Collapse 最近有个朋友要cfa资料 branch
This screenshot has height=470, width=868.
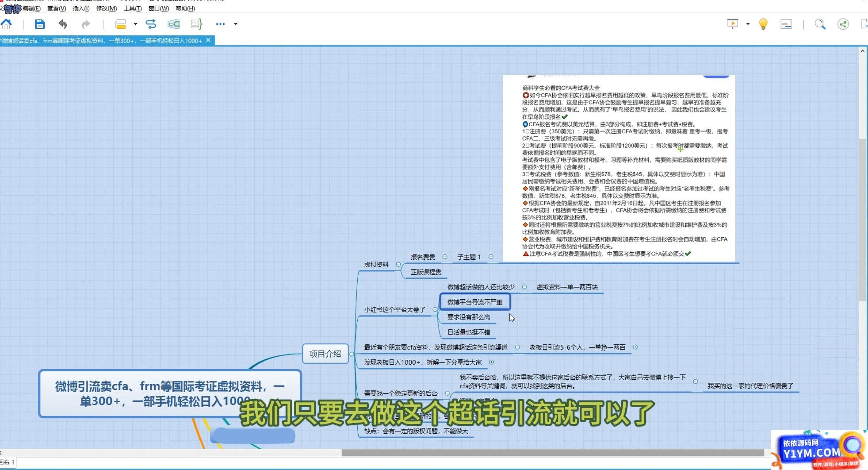tap(517, 347)
